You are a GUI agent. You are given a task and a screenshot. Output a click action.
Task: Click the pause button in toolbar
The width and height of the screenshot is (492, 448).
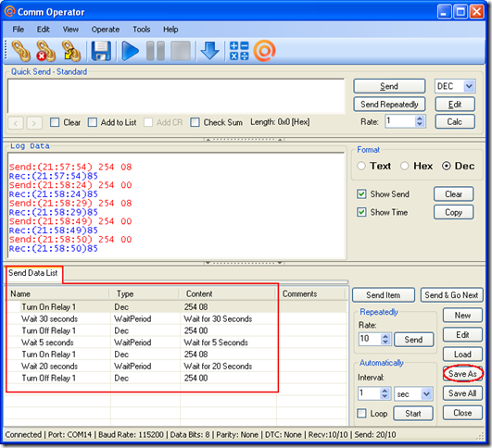click(156, 51)
